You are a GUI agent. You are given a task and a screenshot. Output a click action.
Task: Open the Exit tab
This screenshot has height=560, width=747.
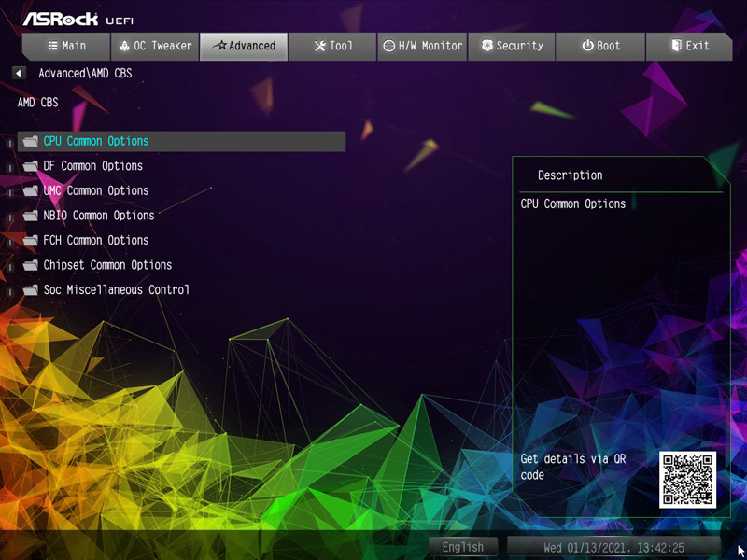pyautogui.click(x=689, y=46)
